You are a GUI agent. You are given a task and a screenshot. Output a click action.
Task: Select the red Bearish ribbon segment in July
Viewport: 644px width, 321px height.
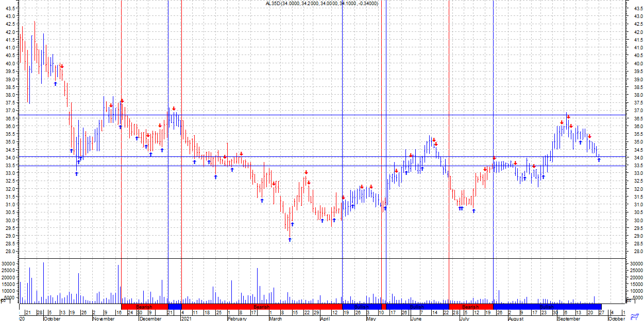pyautogui.click(x=470, y=307)
